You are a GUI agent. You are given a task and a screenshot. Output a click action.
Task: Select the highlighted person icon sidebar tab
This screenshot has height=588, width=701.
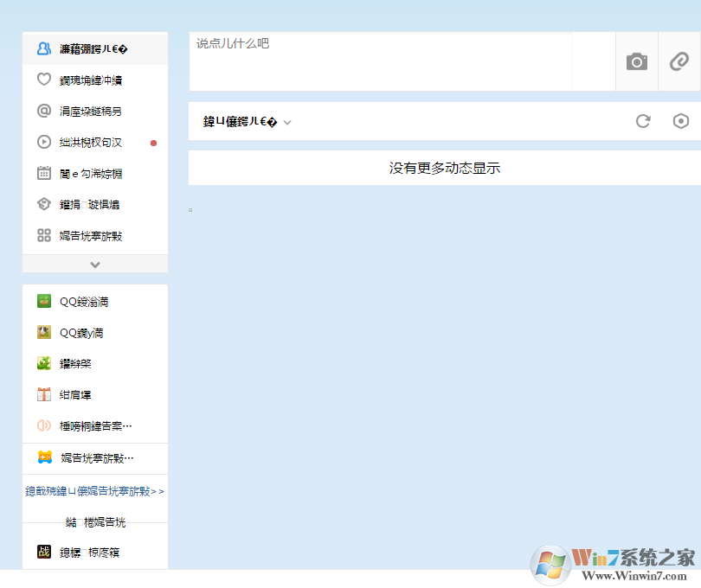coord(91,48)
